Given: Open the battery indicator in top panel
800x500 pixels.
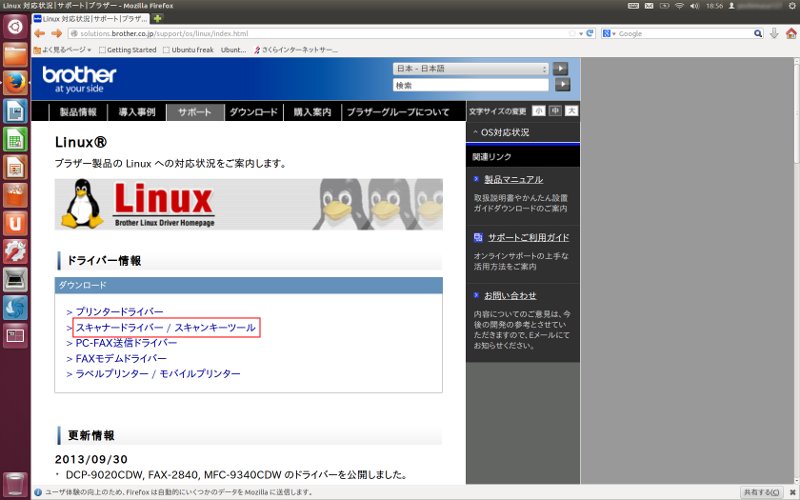Looking at the screenshot, I should point(664,6).
